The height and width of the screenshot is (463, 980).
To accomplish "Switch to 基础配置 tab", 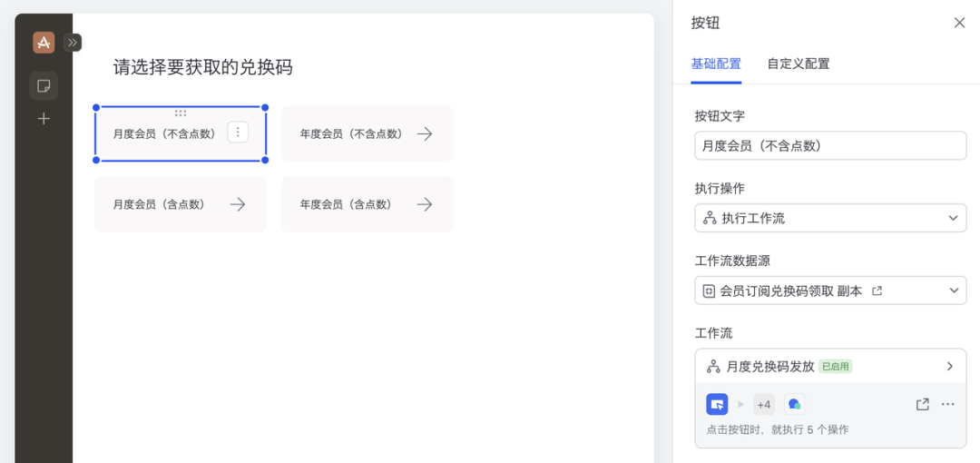I will 716,64.
